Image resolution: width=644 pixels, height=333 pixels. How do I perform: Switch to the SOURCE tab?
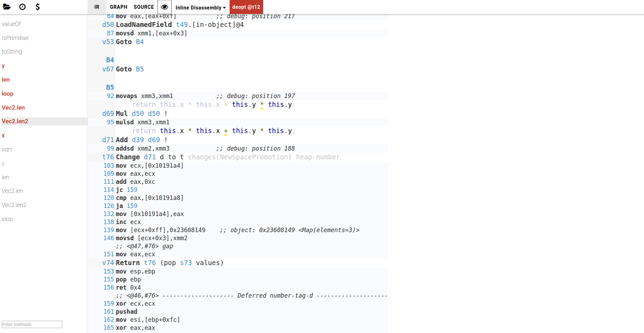pyautogui.click(x=144, y=7)
